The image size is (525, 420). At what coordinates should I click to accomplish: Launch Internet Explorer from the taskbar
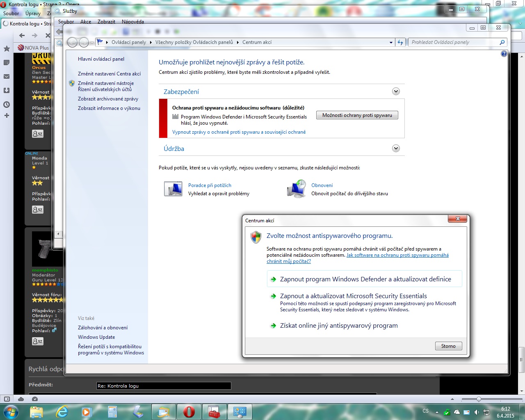62,411
